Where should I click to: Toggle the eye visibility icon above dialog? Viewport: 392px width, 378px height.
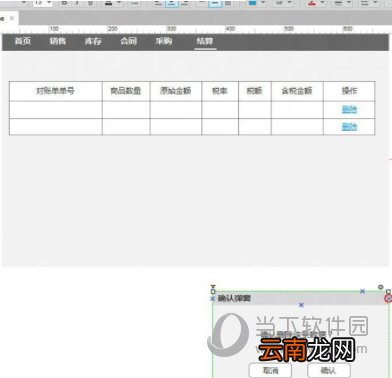click(381, 287)
